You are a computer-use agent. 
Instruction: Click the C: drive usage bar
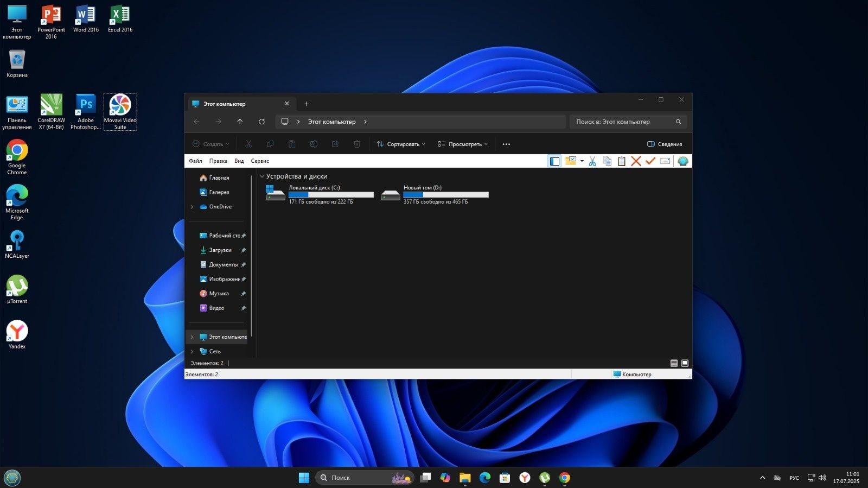(331, 194)
